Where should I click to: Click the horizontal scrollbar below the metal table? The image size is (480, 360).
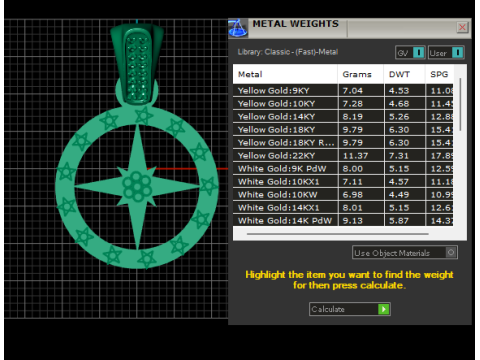point(337,234)
